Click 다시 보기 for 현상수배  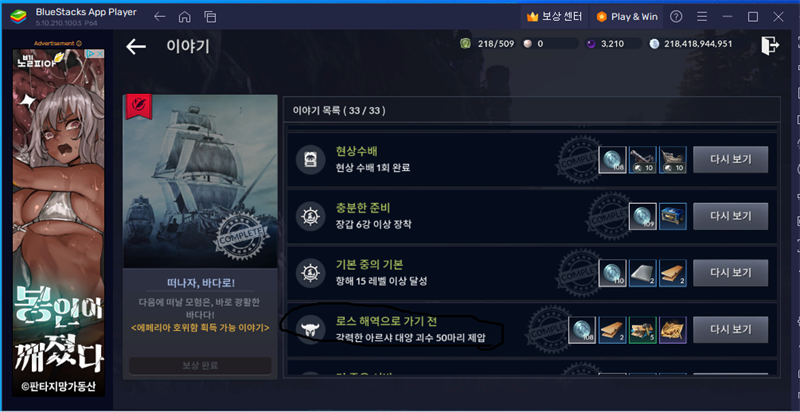[730, 160]
